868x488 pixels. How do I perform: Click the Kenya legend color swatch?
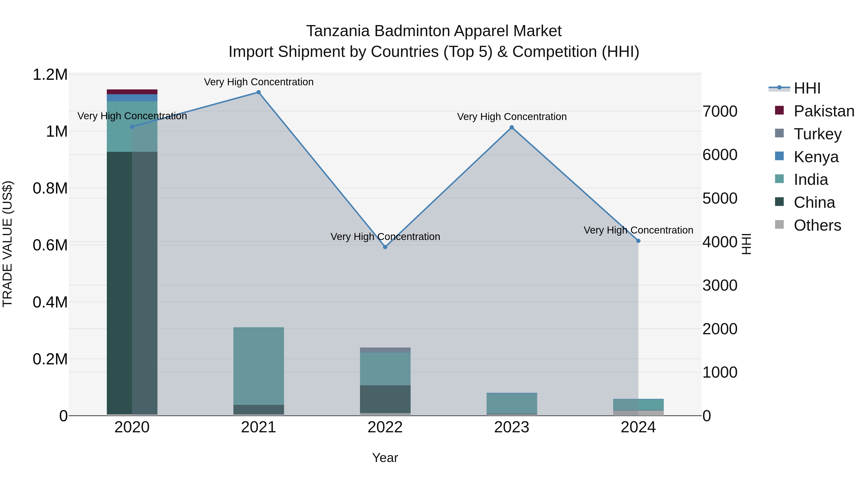tap(779, 156)
